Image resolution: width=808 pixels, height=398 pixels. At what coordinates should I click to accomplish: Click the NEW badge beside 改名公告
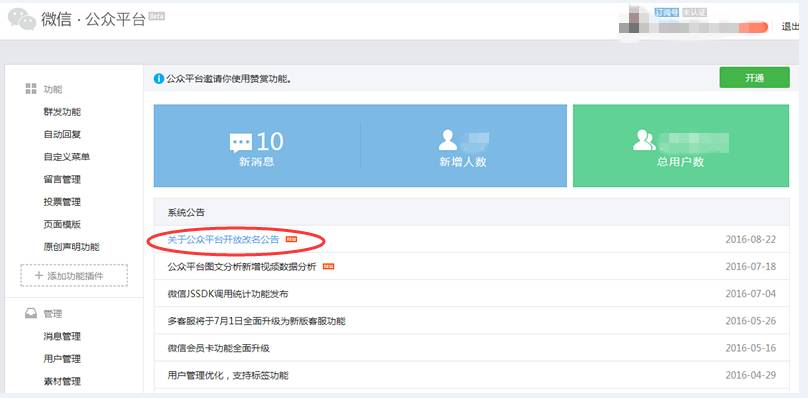tap(291, 239)
